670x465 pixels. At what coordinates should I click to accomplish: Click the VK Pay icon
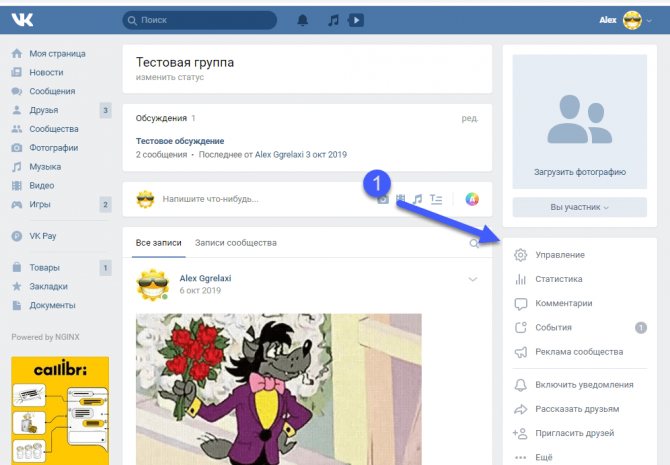17,236
